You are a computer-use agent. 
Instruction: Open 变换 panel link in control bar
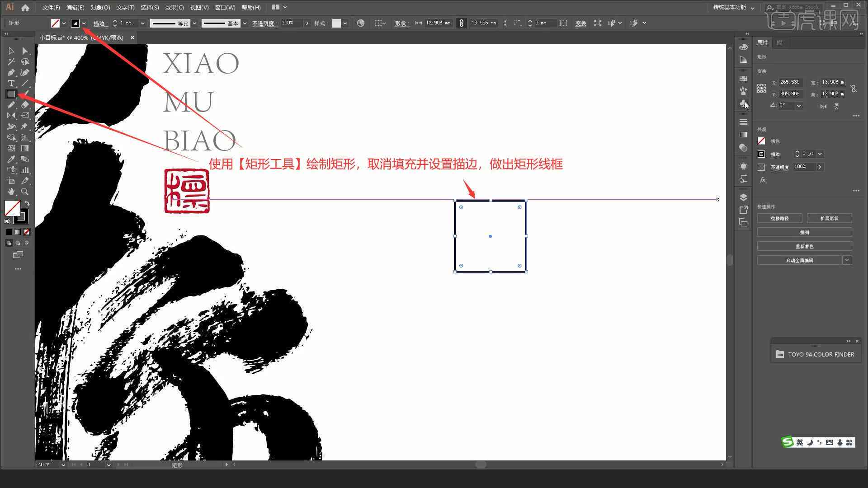tap(581, 23)
